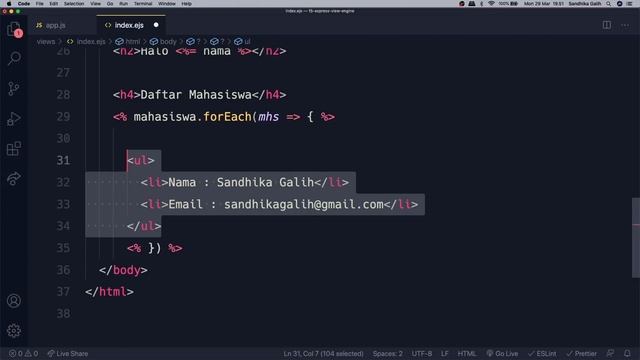Click the Ln 31, Col 7 position indicator
Screen dimensions: 640x360
pyautogui.click(x=323, y=353)
